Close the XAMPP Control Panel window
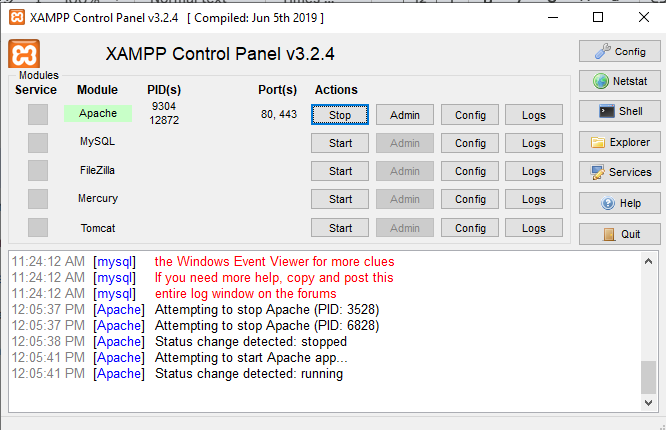 tap(643, 17)
